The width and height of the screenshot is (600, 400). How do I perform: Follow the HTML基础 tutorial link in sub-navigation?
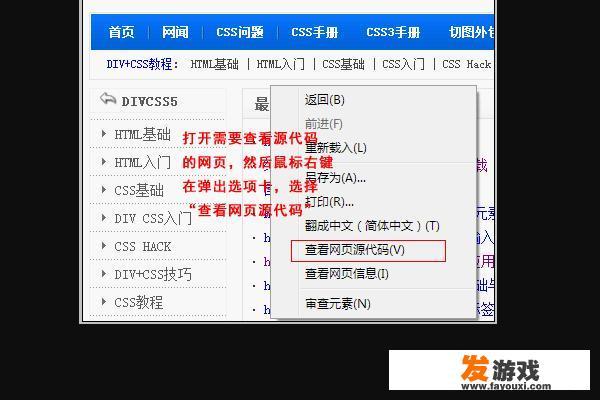pyautogui.click(x=214, y=64)
